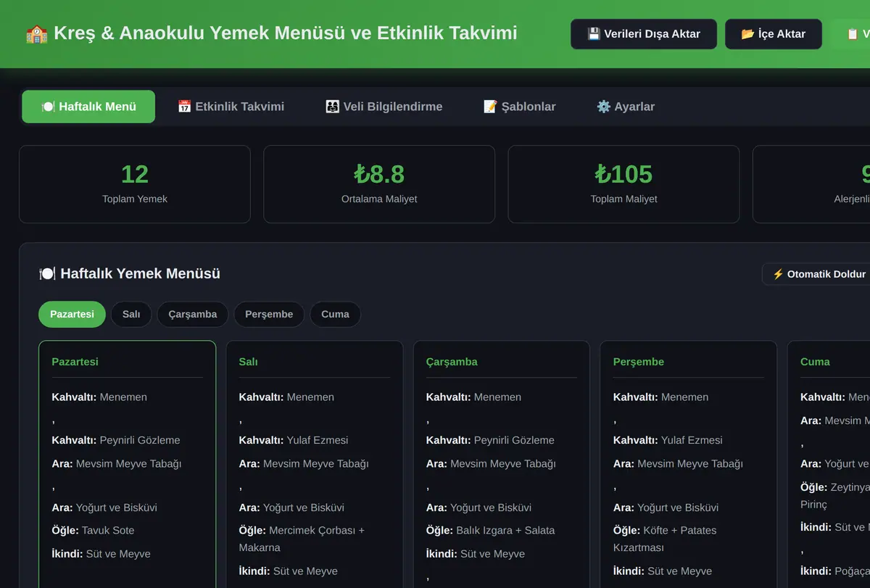The height and width of the screenshot is (588, 870).
Task: Select the Salı day pill
Action: (x=131, y=314)
